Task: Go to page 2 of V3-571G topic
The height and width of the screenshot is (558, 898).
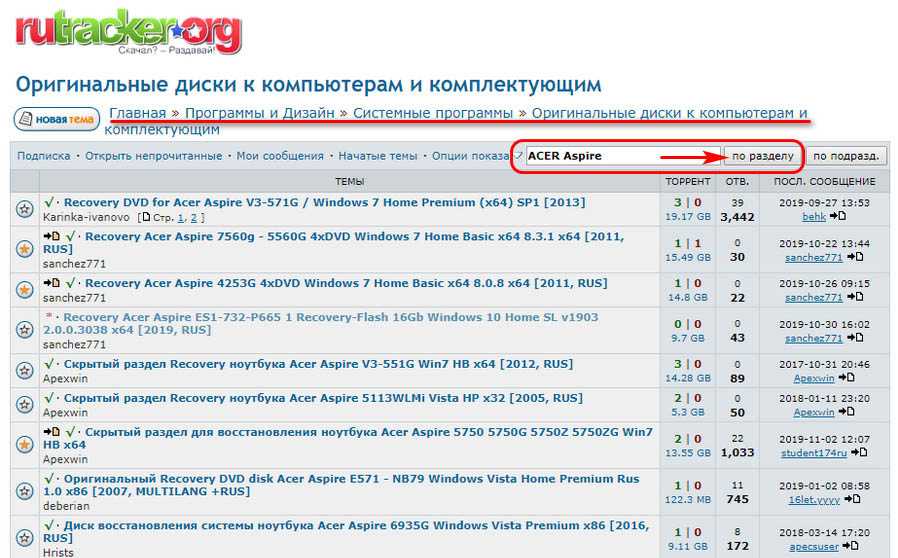Action: (195, 217)
